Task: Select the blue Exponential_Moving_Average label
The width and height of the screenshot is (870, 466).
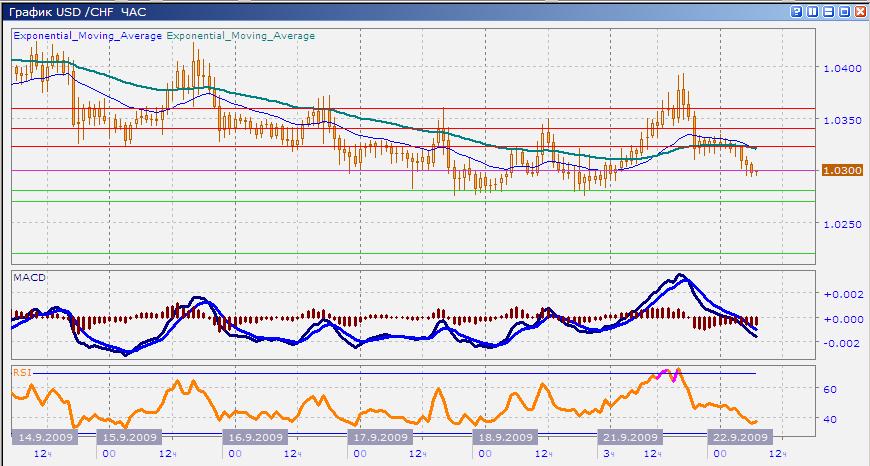Action: point(87,34)
